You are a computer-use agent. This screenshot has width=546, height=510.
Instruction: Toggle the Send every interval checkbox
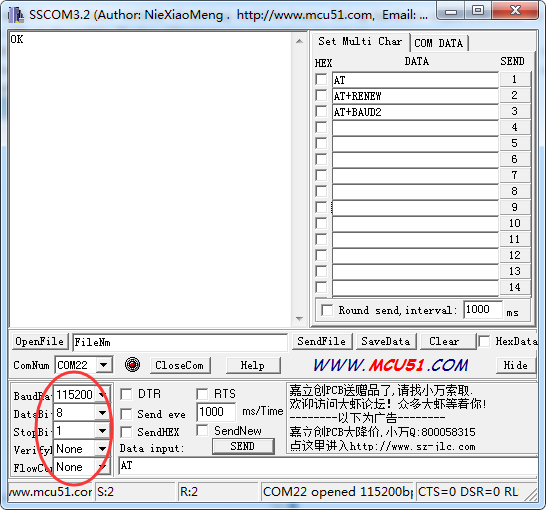(126, 414)
